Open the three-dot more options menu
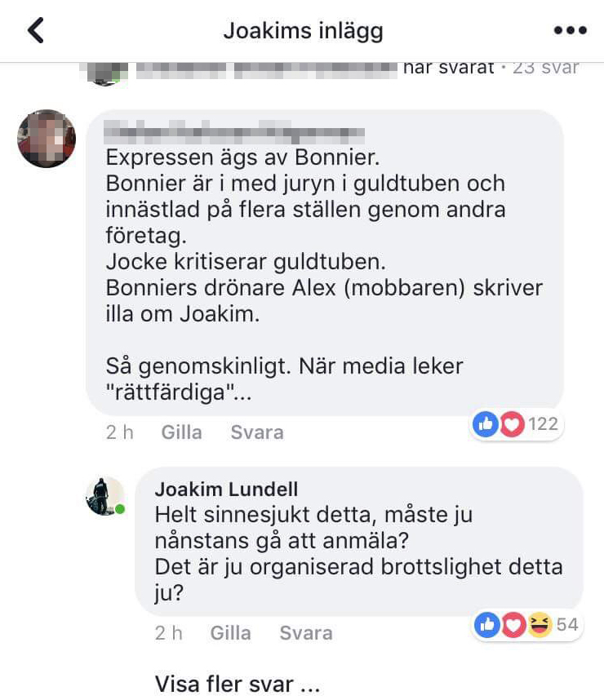604x700 pixels. point(570,30)
